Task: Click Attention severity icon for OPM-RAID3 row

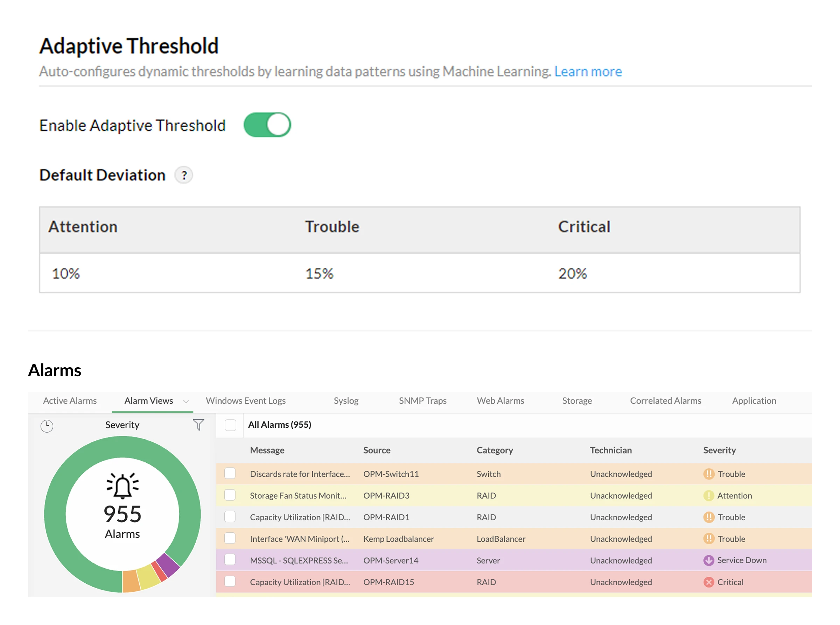Action: 708,496
